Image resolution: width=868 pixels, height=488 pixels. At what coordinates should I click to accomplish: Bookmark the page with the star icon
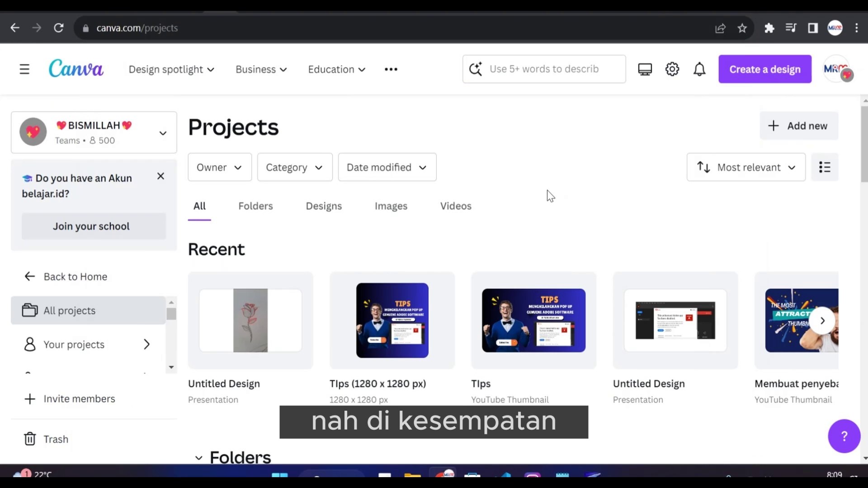pos(742,28)
